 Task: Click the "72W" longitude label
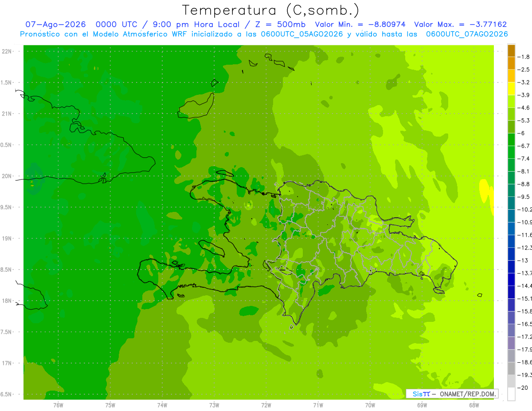266,405
